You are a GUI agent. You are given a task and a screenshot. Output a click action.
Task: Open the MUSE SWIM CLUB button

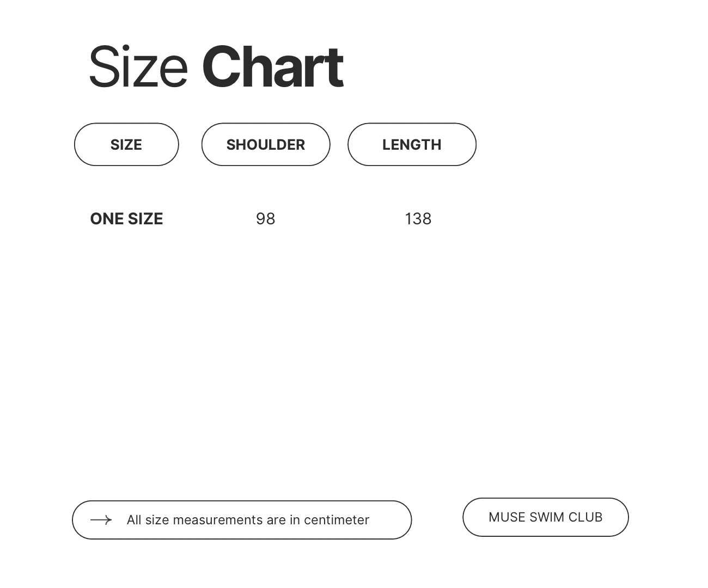click(x=545, y=517)
